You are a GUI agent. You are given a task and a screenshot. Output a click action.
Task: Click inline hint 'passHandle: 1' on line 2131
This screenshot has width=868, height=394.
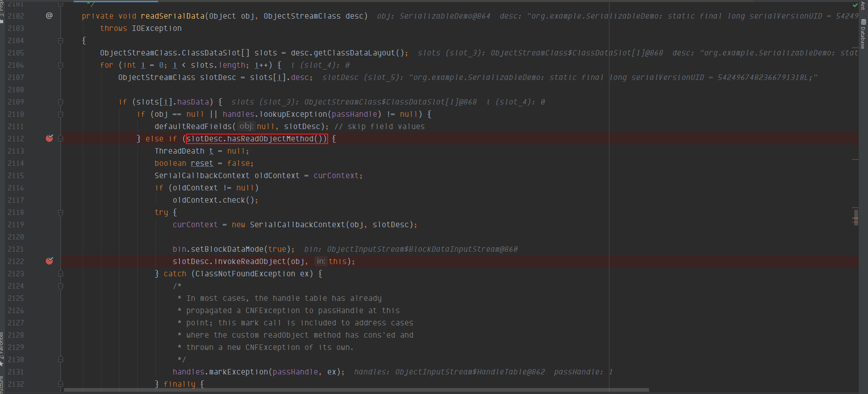pyautogui.click(x=584, y=372)
